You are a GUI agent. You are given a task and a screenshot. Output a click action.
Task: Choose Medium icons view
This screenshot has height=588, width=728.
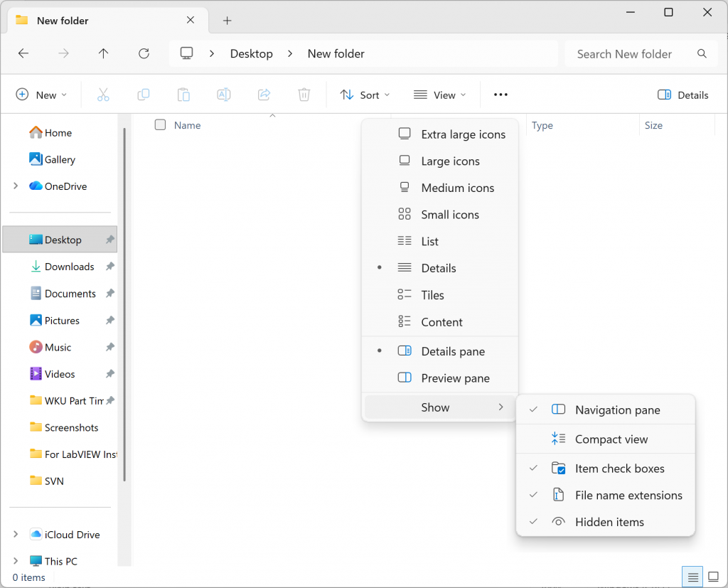pos(439,188)
